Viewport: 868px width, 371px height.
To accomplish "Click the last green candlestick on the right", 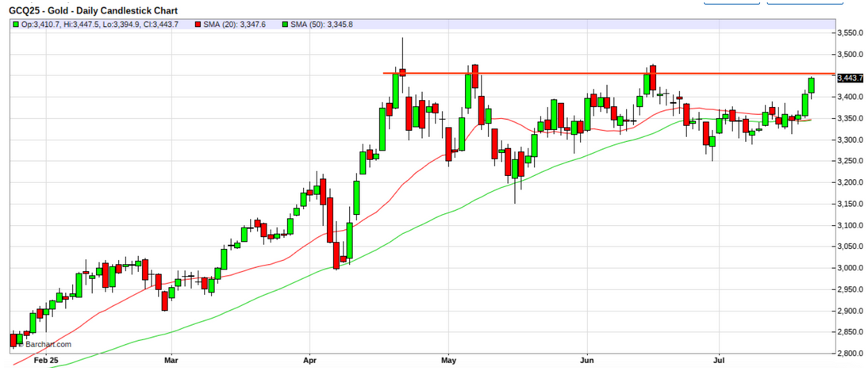I will pos(812,85).
